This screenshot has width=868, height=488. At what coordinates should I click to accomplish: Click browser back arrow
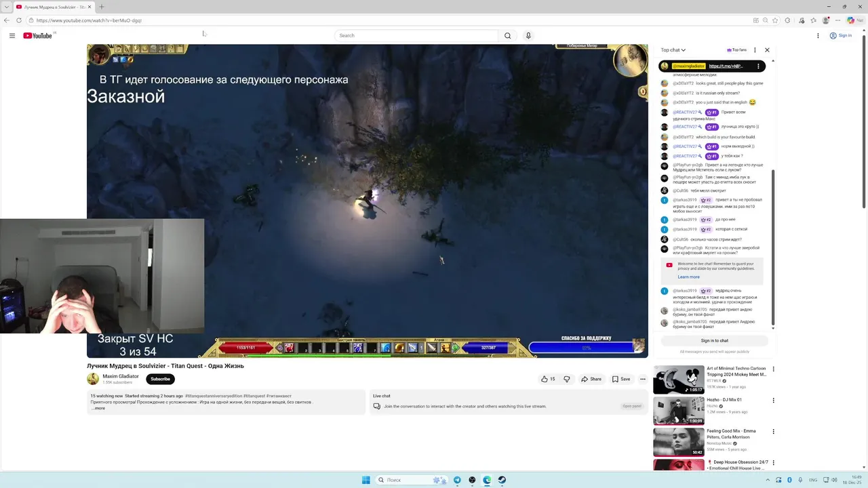(7, 20)
